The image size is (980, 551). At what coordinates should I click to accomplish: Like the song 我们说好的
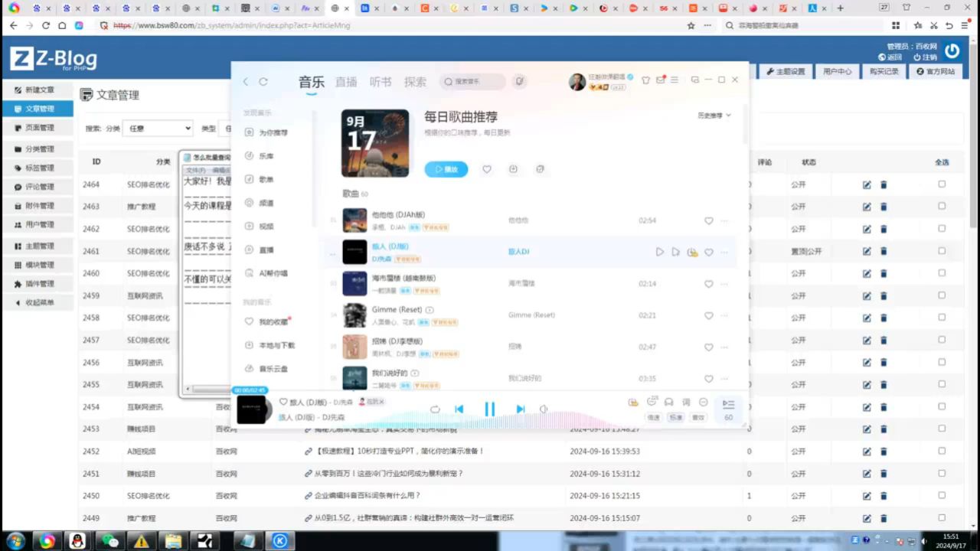(709, 379)
